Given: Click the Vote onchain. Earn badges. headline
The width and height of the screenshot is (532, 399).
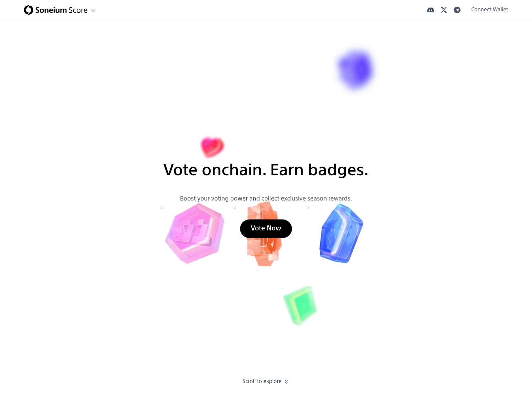Looking at the screenshot, I should click(266, 170).
